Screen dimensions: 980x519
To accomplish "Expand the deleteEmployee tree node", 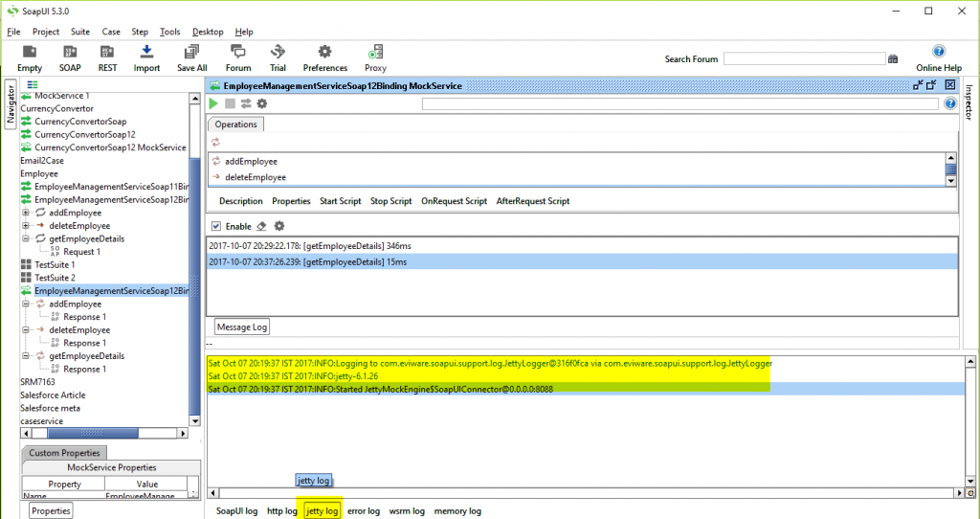I will 26,226.
